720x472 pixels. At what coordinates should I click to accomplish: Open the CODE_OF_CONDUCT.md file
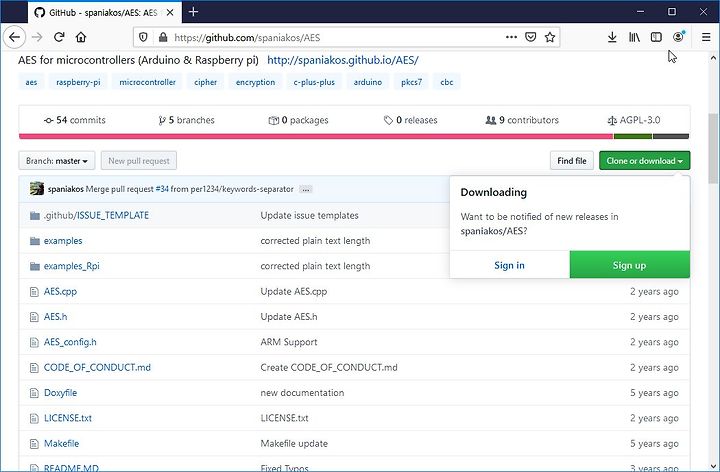point(97,367)
